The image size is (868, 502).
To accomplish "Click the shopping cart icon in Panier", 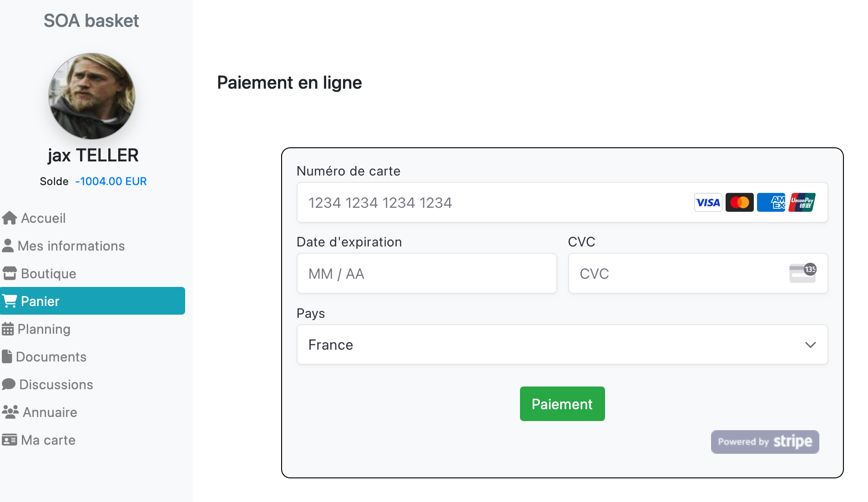I will [10, 301].
